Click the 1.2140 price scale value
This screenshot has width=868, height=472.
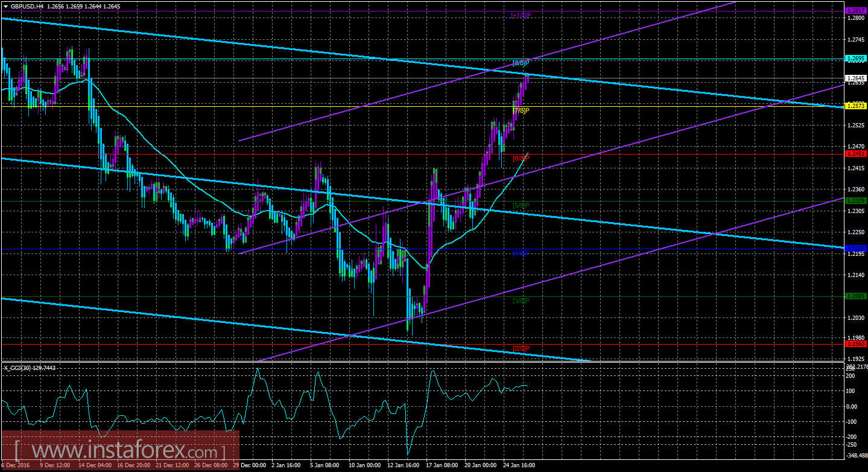tap(855, 275)
